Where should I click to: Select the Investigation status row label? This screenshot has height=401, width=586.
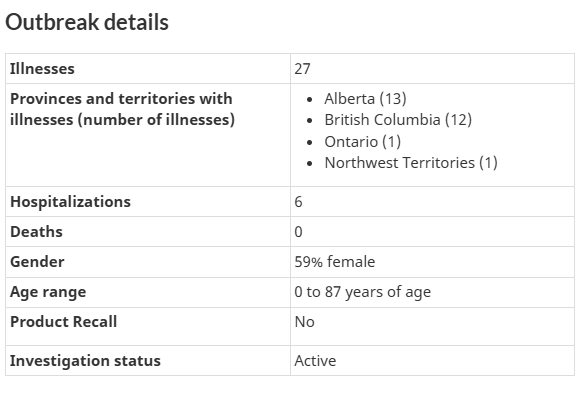point(85,361)
